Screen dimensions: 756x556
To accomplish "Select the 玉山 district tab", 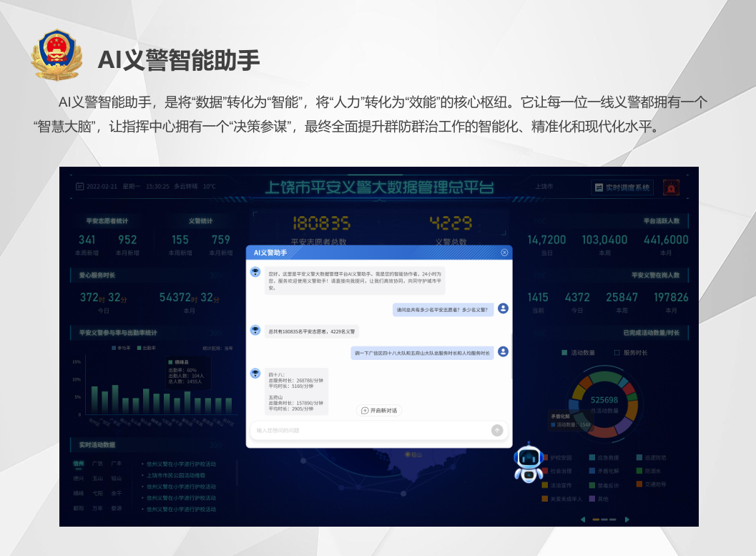I will pyautogui.click(x=97, y=479).
